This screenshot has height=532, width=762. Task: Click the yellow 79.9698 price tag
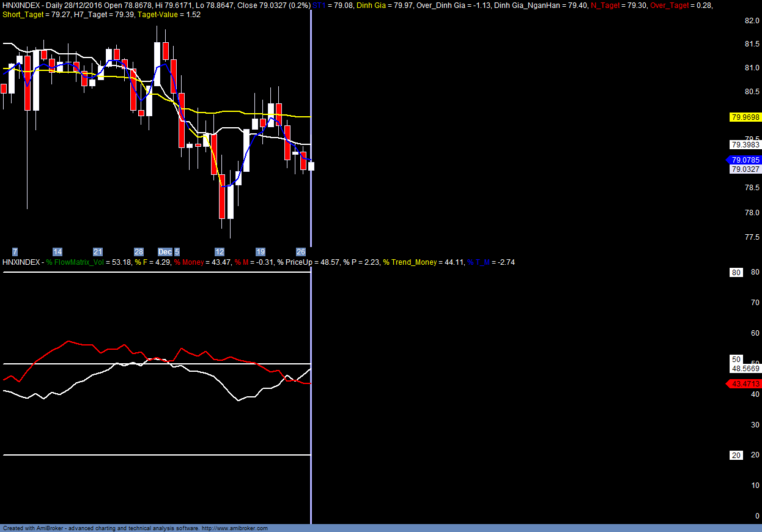pyautogui.click(x=745, y=117)
